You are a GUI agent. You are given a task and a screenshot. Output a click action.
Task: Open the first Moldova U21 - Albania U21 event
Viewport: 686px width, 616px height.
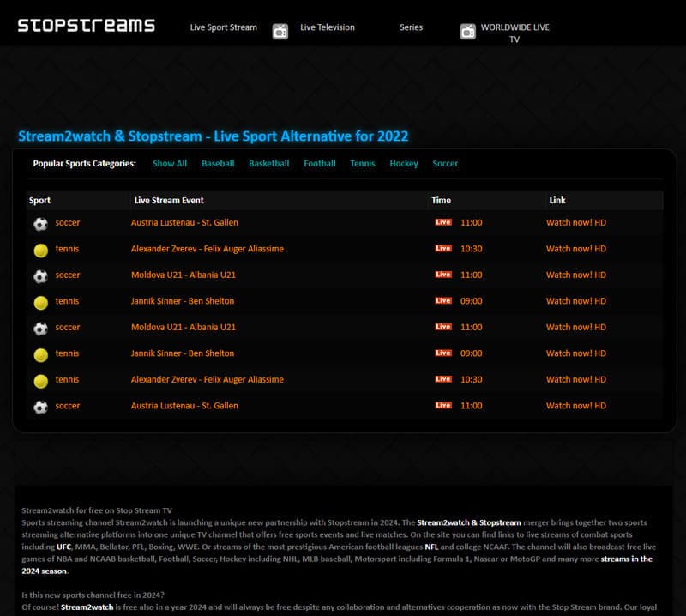point(184,275)
